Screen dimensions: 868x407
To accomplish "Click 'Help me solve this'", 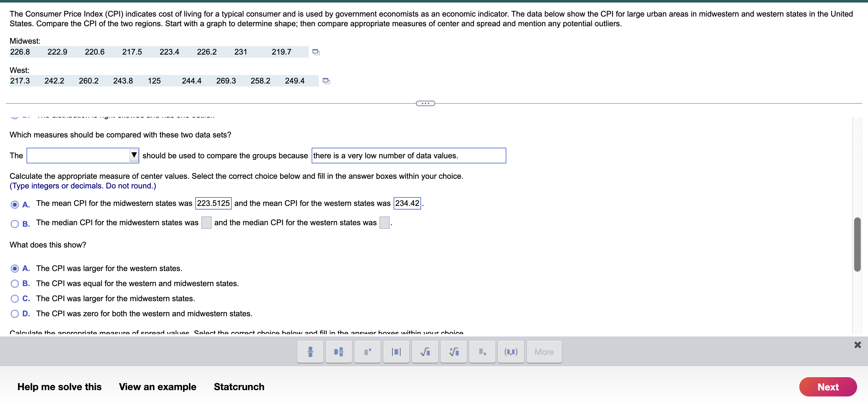I will pyautogui.click(x=59, y=387).
